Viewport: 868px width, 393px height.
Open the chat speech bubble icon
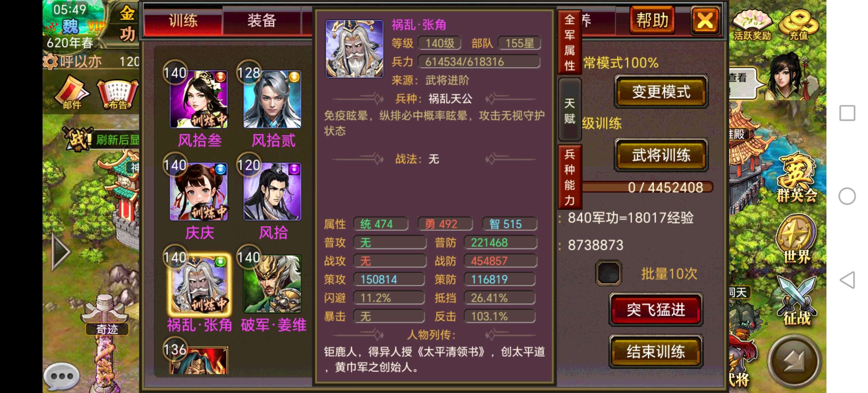[x=62, y=375]
